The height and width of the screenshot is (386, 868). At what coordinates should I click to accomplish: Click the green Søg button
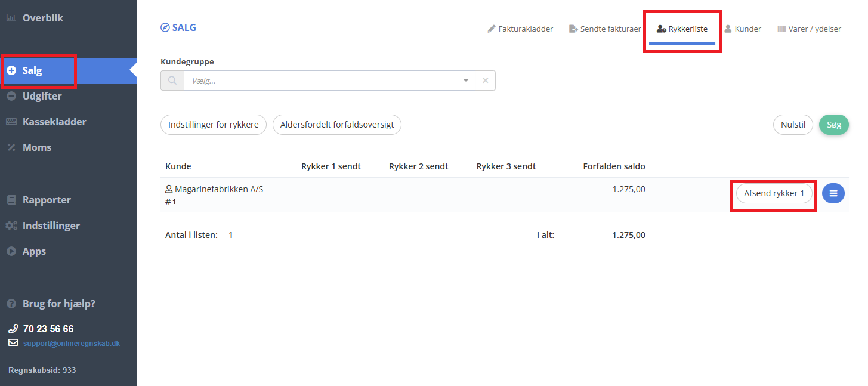pos(833,125)
